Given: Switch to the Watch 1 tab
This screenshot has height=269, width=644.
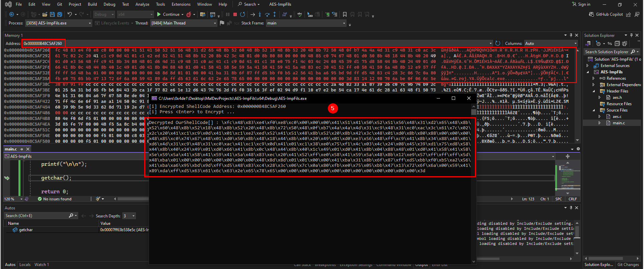Looking at the screenshot, I should point(42,265).
